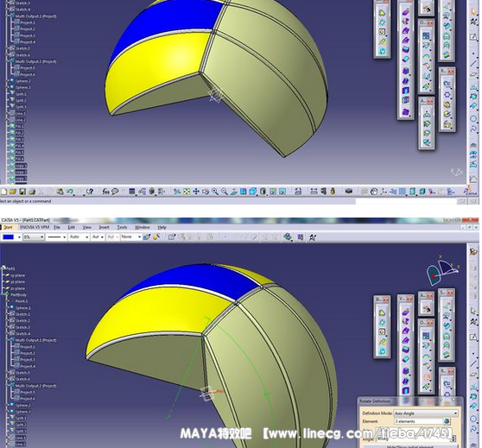Open the 0% transparency dropdown
The height and width of the screenshot is (448, 482).
[x=34, y=237]
